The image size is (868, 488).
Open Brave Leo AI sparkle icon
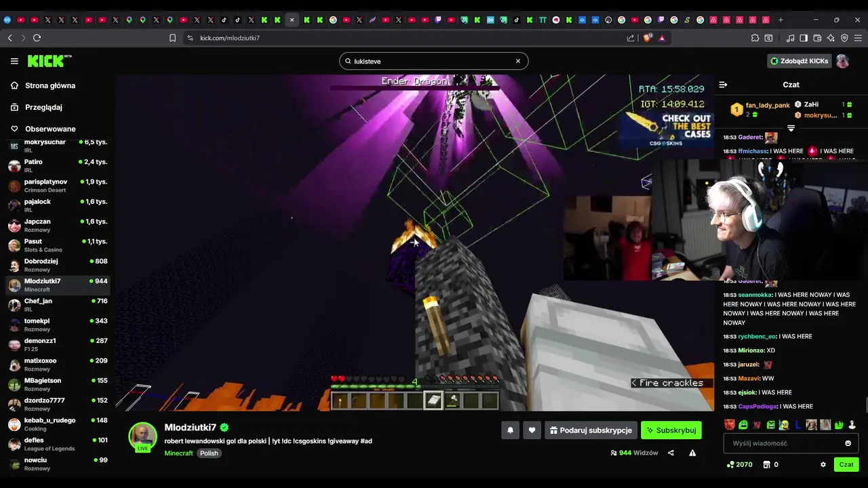tap(831, 38)
